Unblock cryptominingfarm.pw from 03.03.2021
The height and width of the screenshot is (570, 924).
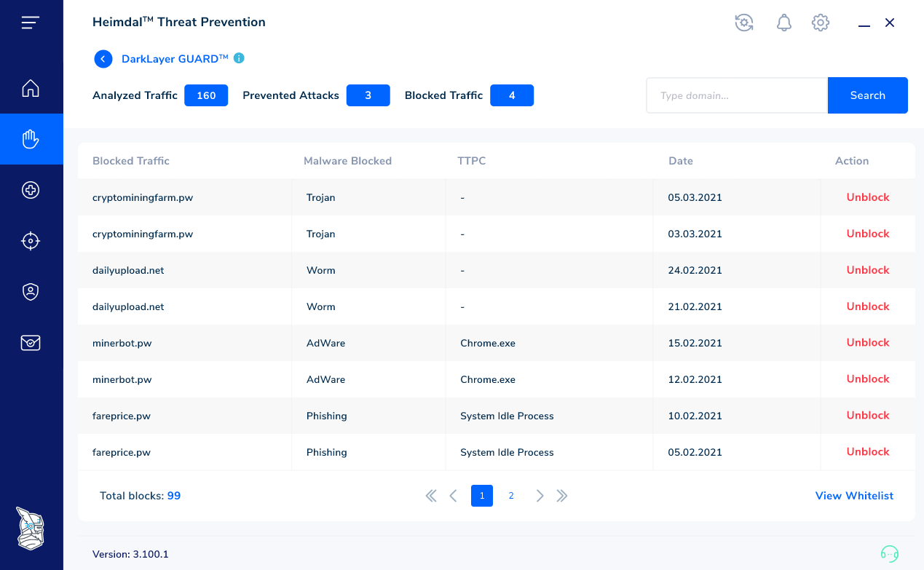[x=868, y=234]
